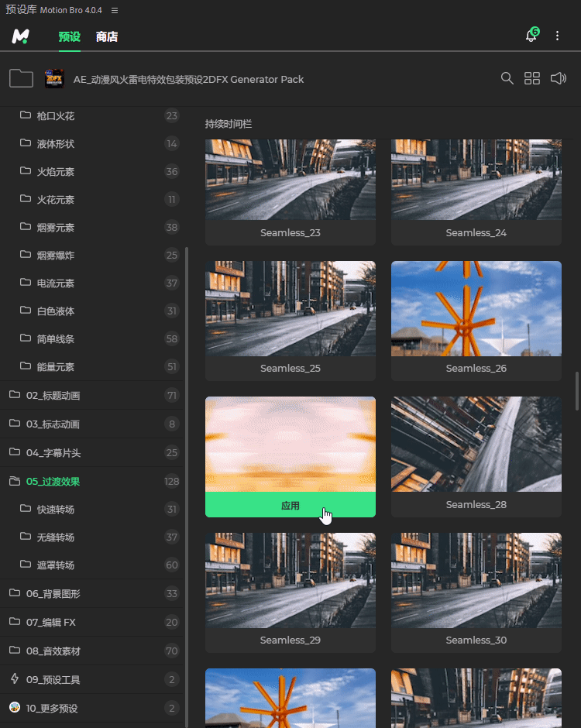Click the 71 count badge
The height and width of the screenshot is (728, 581).
pos(172,395)
